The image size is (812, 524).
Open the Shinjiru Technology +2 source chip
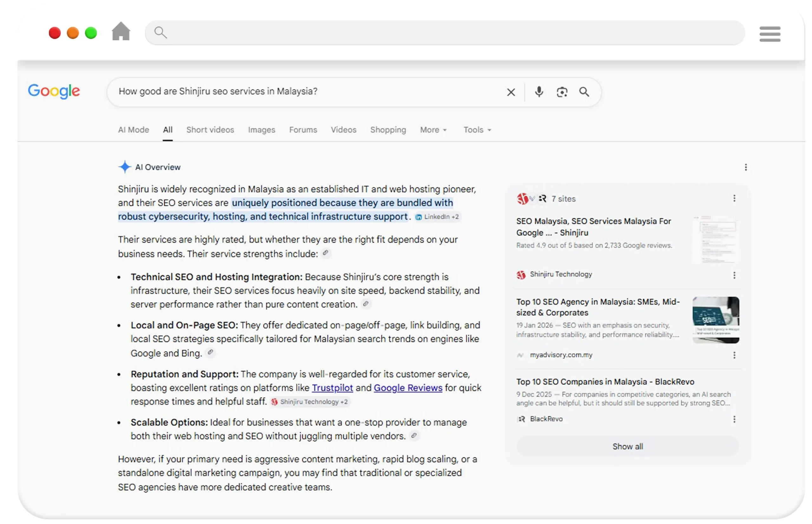(310, 402)
